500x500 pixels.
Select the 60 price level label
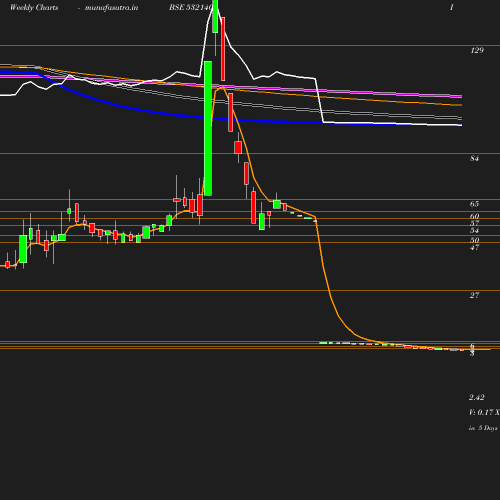474,216
